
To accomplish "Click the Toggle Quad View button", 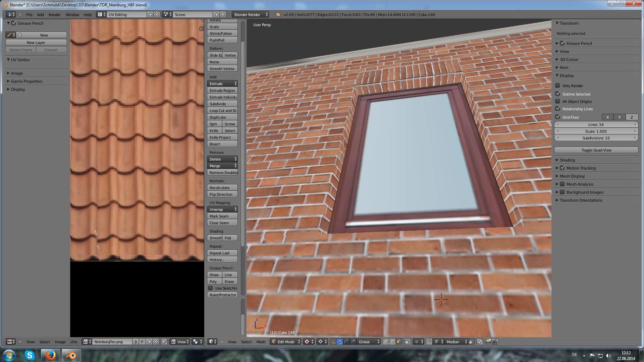I will (x=596, y=150).
